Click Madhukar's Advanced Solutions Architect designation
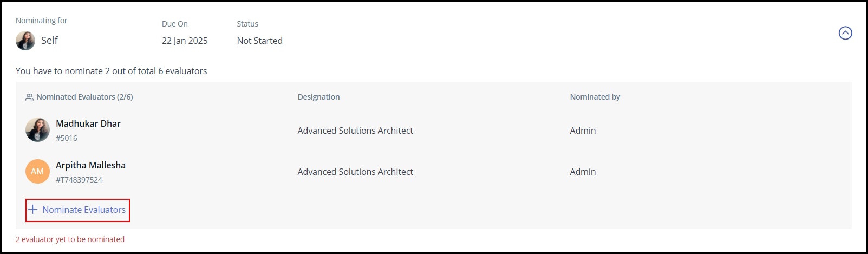Image resolution: width=868 pixels, height=254 pixels. [x=355, y=131]
